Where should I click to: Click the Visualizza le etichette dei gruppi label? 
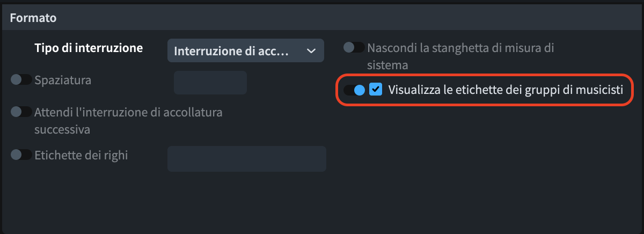coord(505,90)
